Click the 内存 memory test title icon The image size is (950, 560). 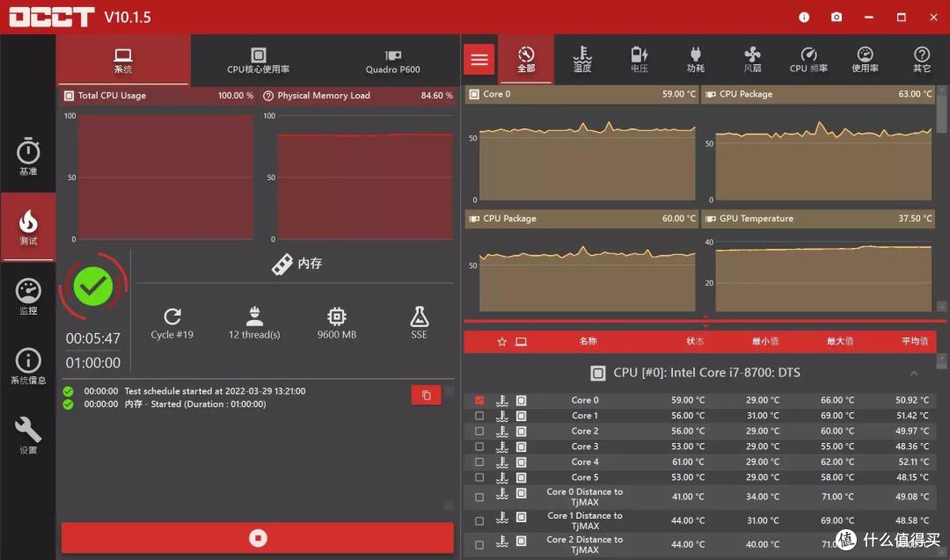[x=282, y=264]
